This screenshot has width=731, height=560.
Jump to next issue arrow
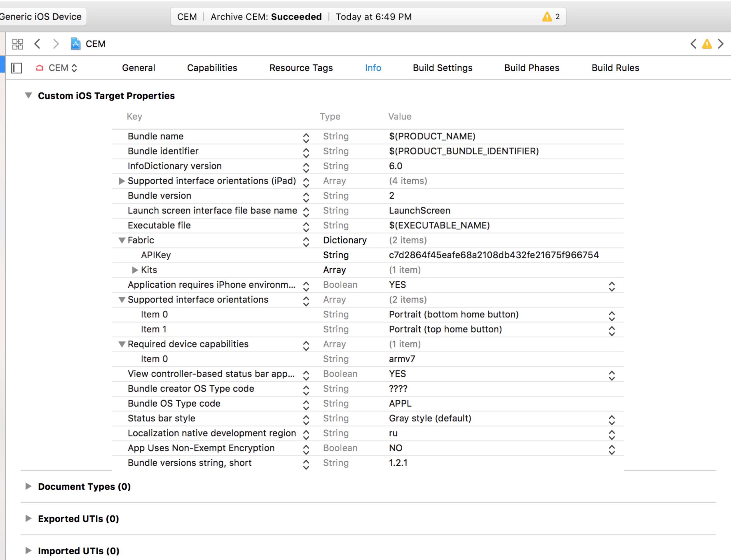pyautogui.click(x=721, y=44)
